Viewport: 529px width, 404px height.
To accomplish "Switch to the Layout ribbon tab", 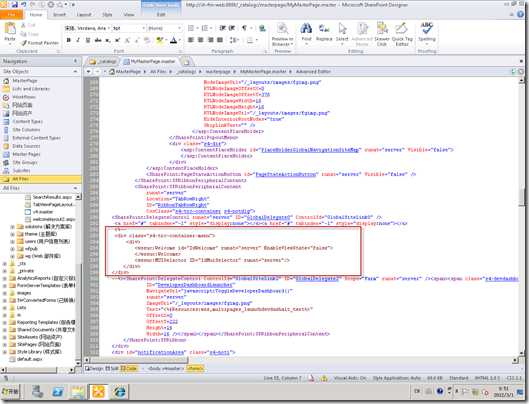I will point(84,15).
